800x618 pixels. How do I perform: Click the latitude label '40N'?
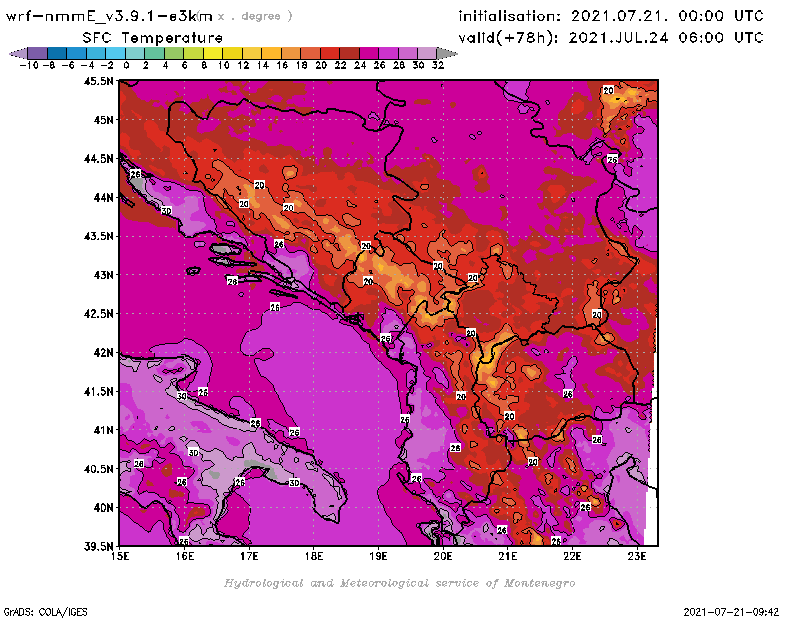tap(103, 508)
